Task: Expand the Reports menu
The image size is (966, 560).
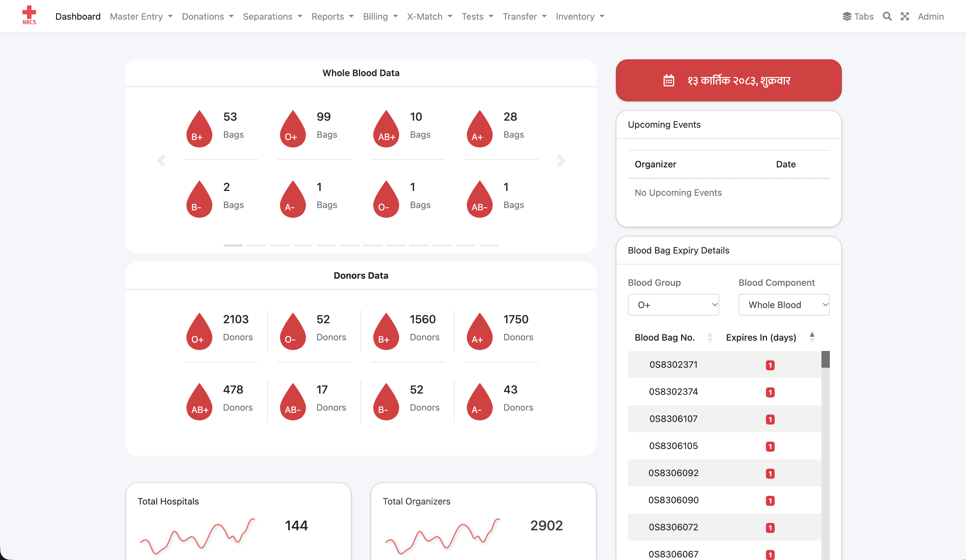Action: (332, 16)
